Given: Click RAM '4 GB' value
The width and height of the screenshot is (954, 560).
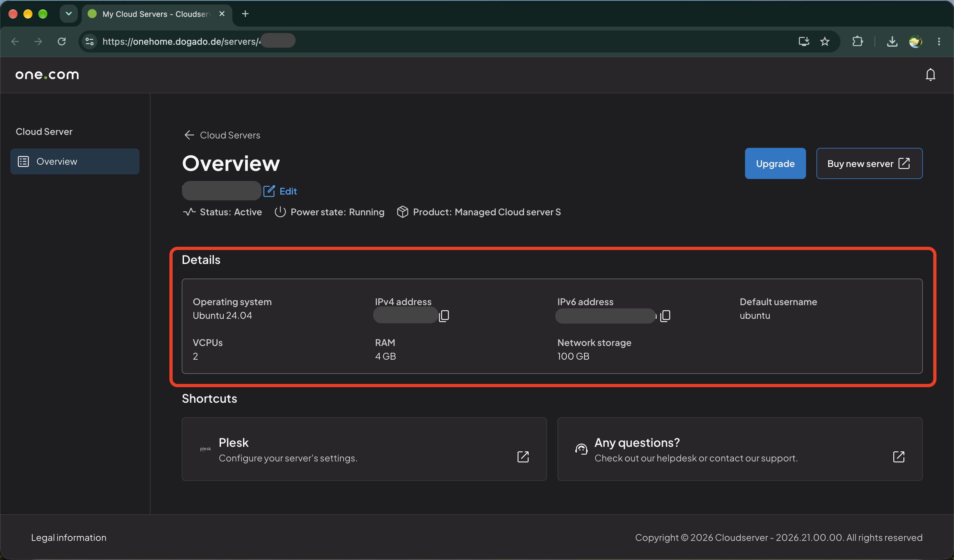Looking at the screenshot, I should coord(385,356).
